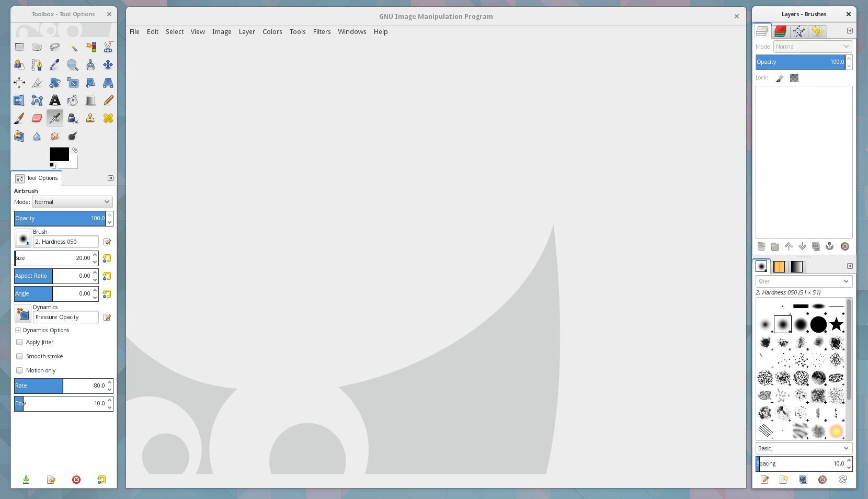Expand the Dynamics Options section
The width and height of the screenshot is (868, 499).
click(x=18, y=331)
